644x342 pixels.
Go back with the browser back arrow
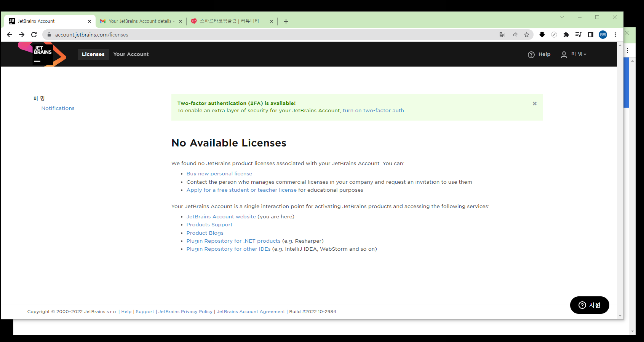(x=10, y=35)
